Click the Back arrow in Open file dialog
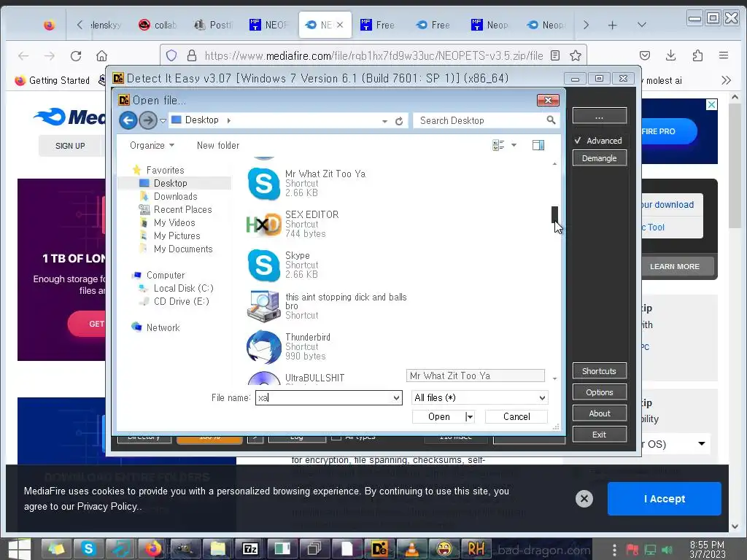Viewport: 747px width, 560px height. click(128, 120)
